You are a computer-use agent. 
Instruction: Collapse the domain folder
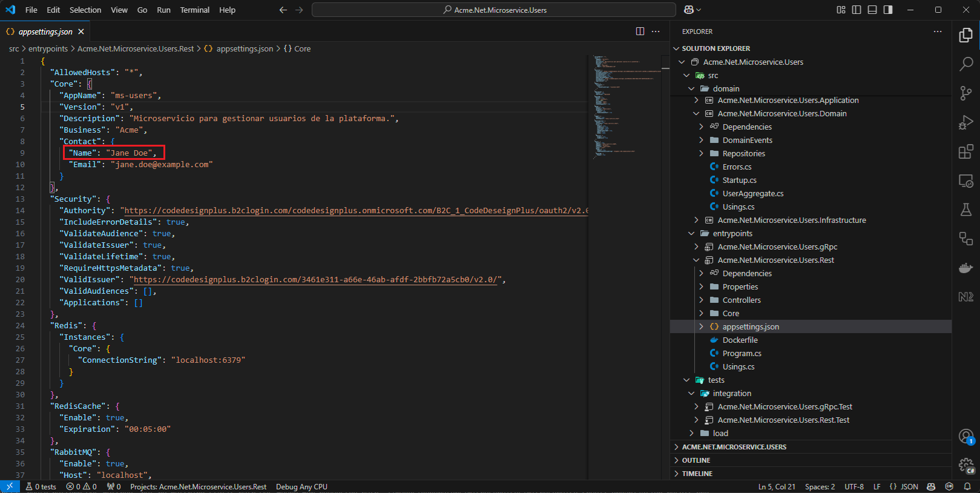pyautogui.click(x=691, y=88)
